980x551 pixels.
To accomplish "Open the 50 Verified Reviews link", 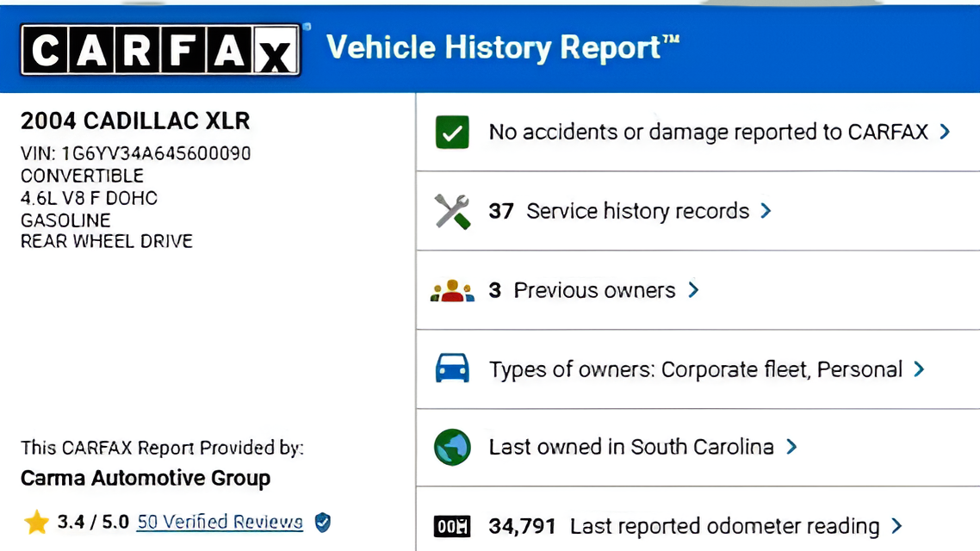I will point(220,522).
